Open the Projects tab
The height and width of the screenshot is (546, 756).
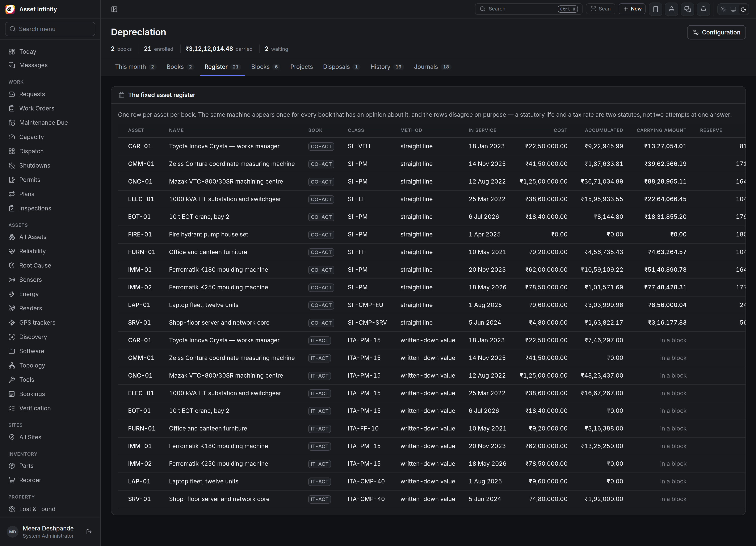[301, 67]
